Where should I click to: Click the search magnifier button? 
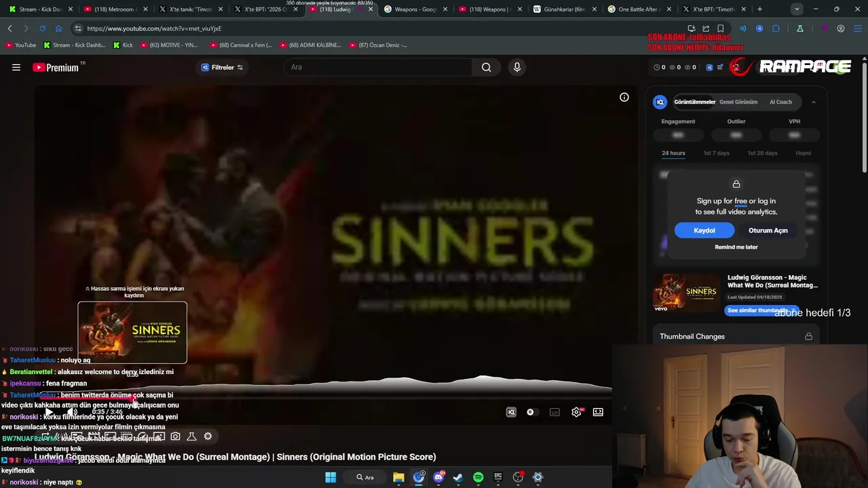click(486, 67)
